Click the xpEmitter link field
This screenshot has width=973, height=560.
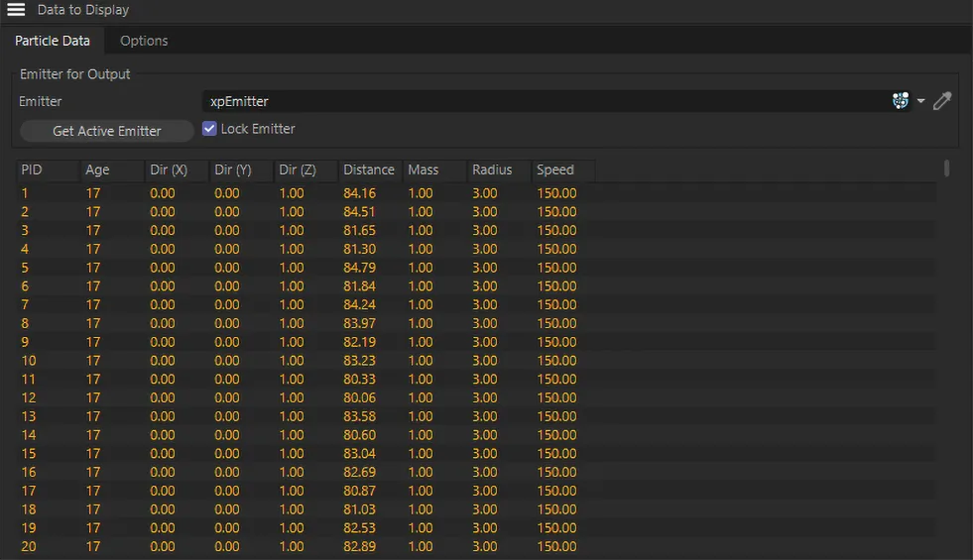coord(546,101)
